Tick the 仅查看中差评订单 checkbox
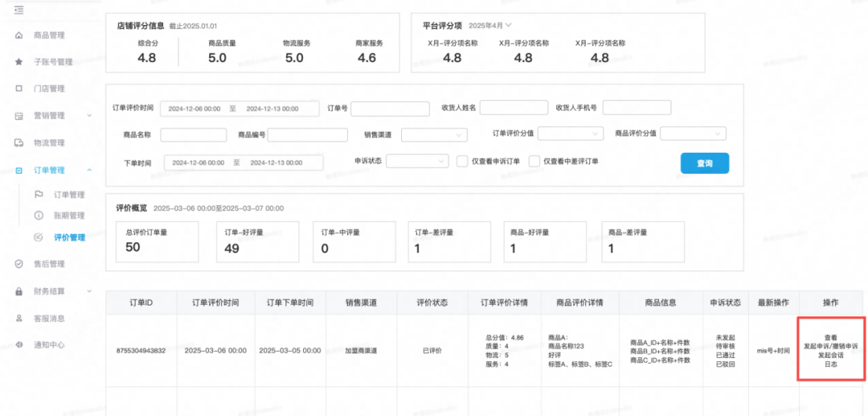This screenshot has height=416, width=868. tap(534, 161)
